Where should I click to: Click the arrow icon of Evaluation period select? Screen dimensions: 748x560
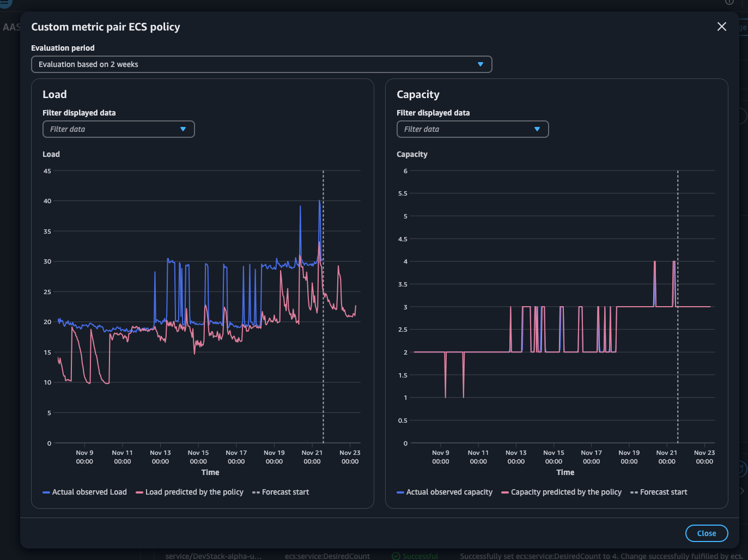click(x=481, y=64)
